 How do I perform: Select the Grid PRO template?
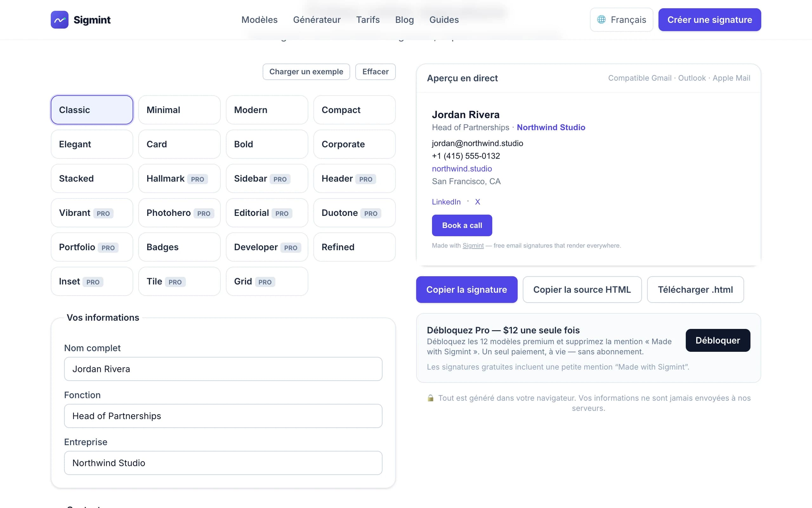point(267,281)
